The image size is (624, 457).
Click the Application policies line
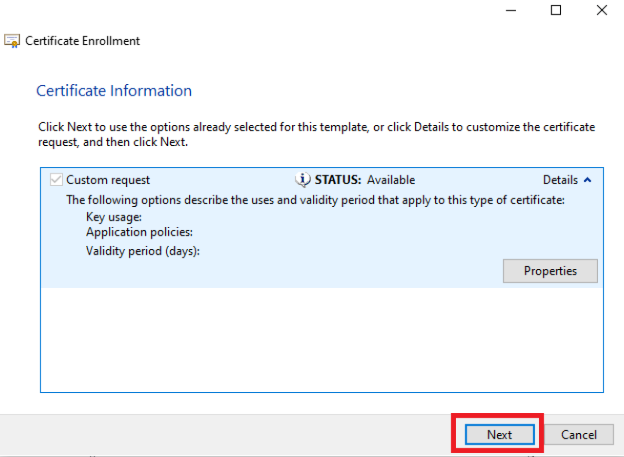point(139,232)
